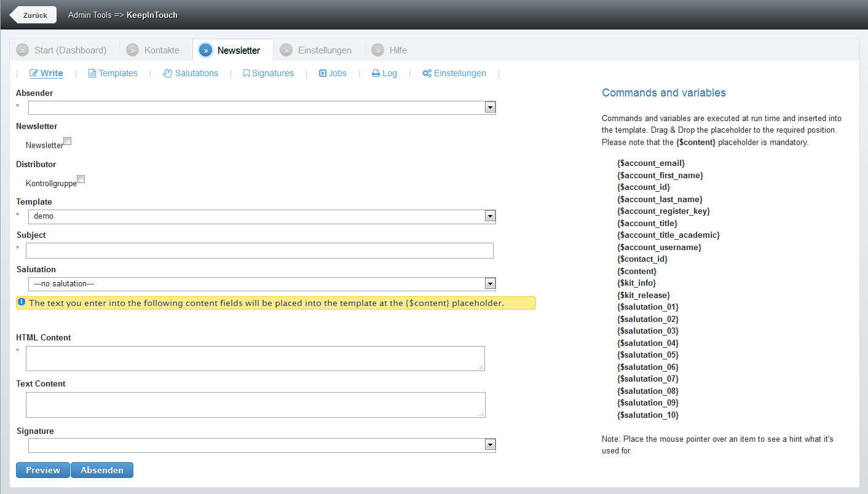
Task: Expand the Template dropdown showing demo
Action: 490,216
